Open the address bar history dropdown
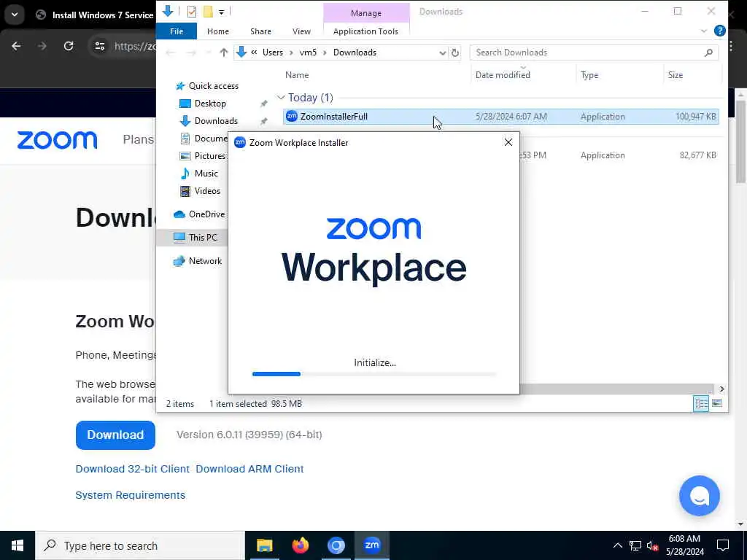This screenshot has width=747, height=560. (442, 52)
